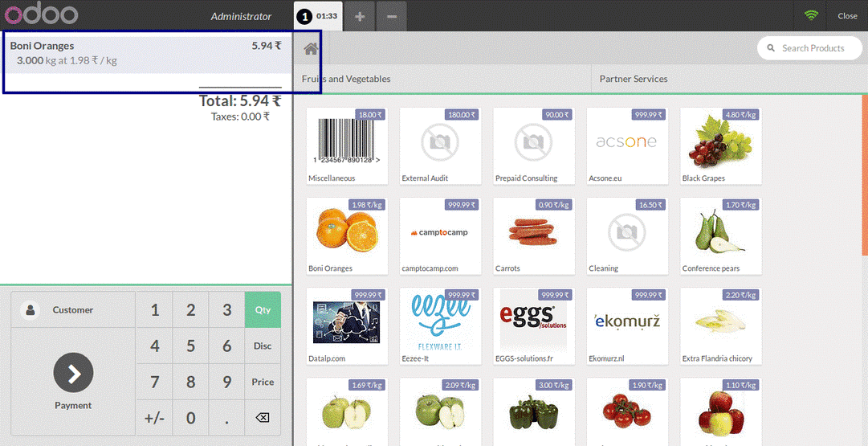
Task: Click the Administrator username
Action: point(242,17)
